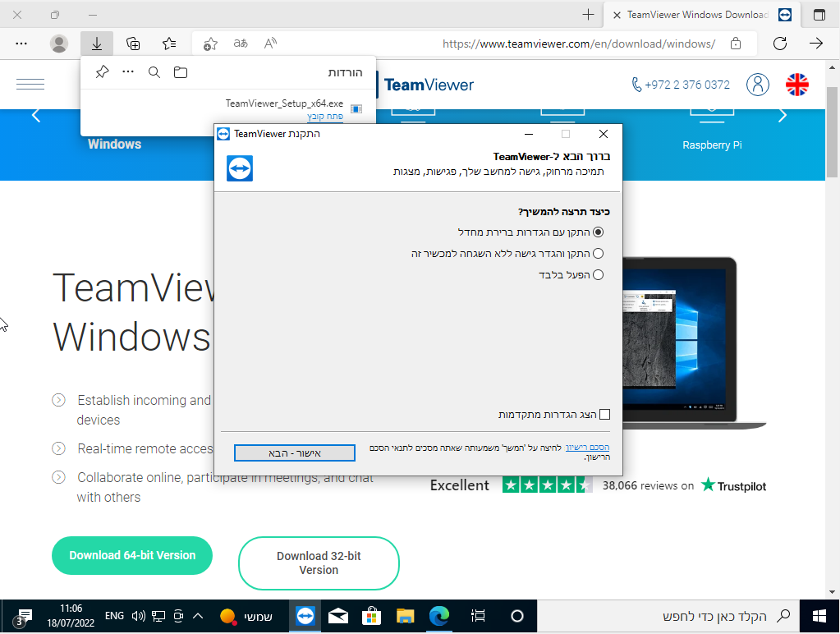Close the TeamViewer Windows Download tab
This screenshot has height=634, width=840.
617,15
